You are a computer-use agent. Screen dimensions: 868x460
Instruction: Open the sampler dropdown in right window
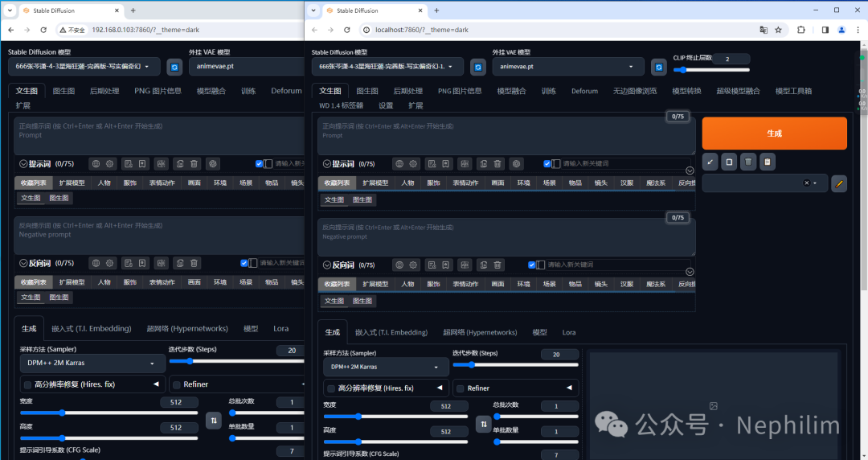click(386, 367)
